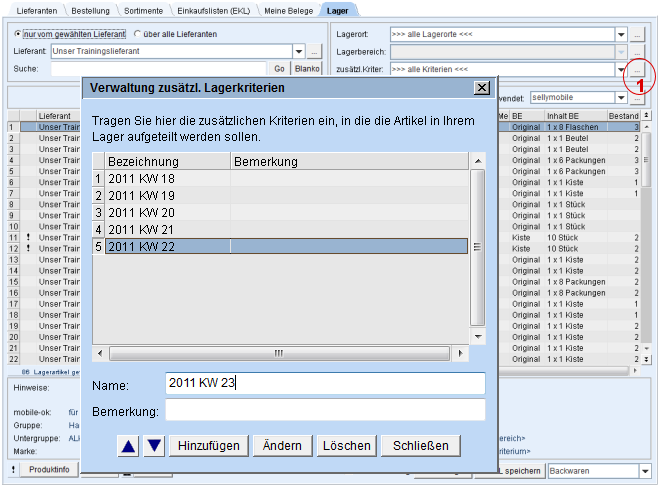Click the Lagerort browse button

(635, 34)
